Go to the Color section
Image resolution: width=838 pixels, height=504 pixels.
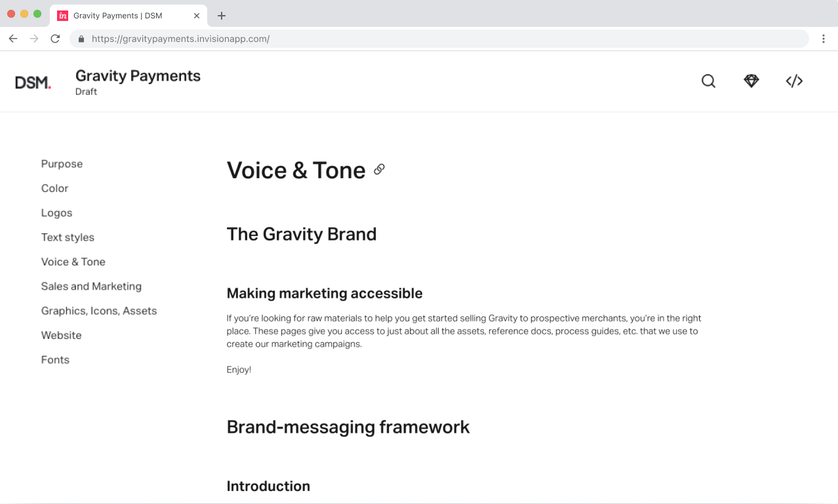(54, 188)
